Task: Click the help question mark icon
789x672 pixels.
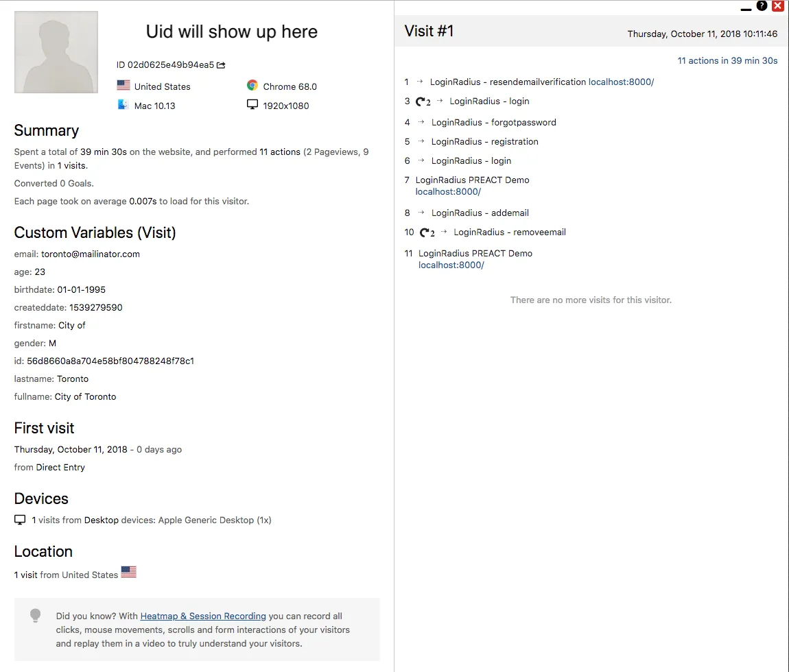Action: click(762, 6)
